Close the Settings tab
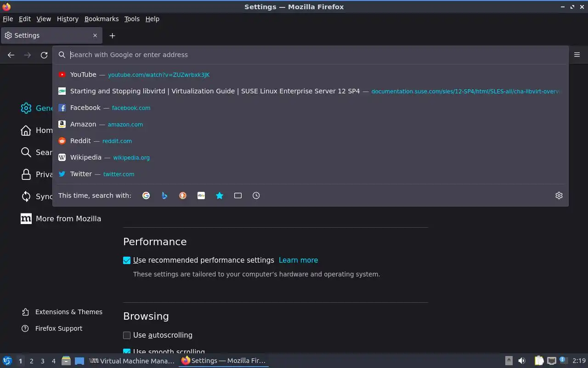This screenshot has width=588, height=368. point(95,35)
